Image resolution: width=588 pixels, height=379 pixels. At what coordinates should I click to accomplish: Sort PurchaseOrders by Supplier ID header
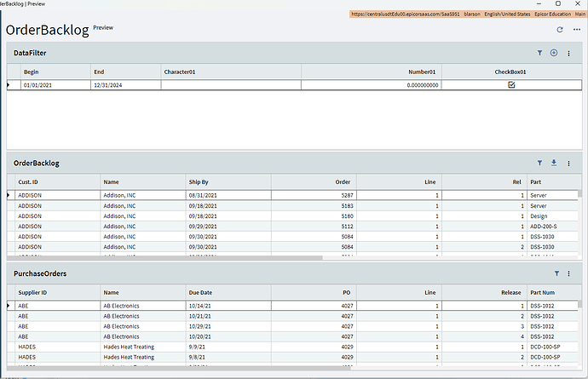[x=57, y=293]
